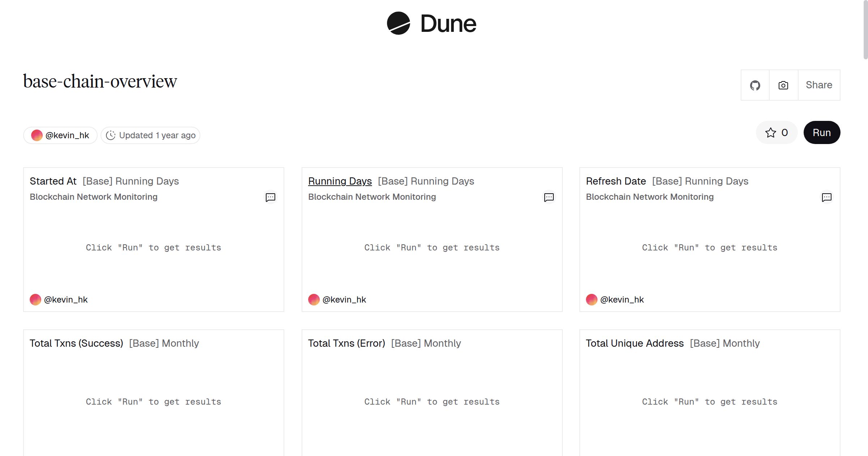The height and width of the screenshot is (456, 868).
Task: Open Total Txns (Error) widget title
Action: [x=346, y=343]
